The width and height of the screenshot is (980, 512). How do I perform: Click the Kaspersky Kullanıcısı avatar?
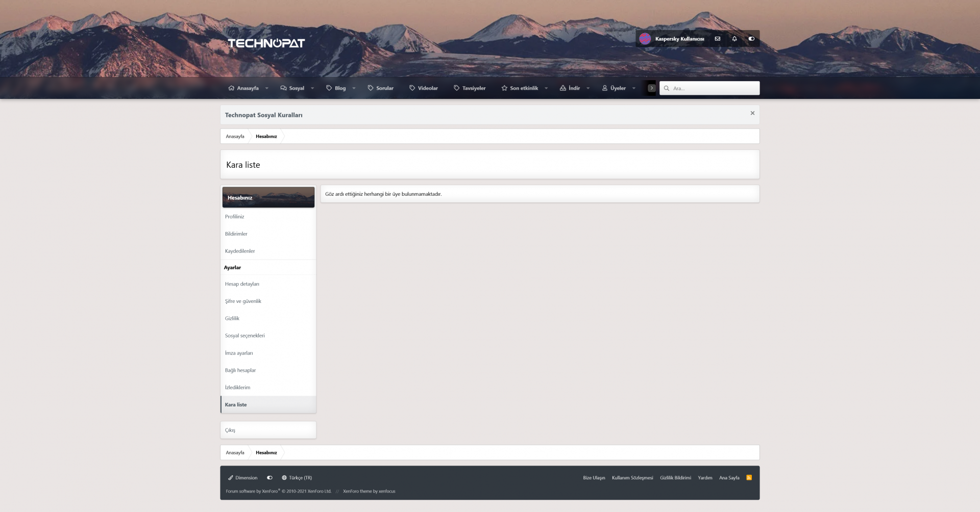[645, 39]
